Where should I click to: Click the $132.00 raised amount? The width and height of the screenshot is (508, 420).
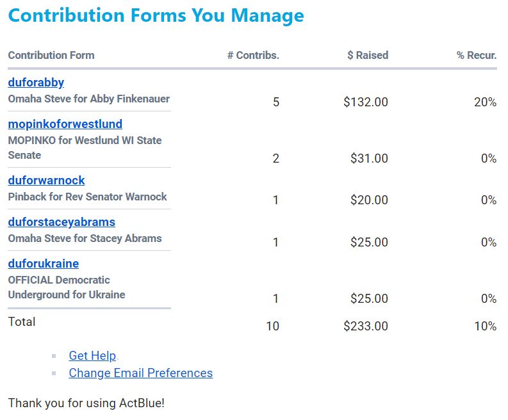tap(366, 102)
